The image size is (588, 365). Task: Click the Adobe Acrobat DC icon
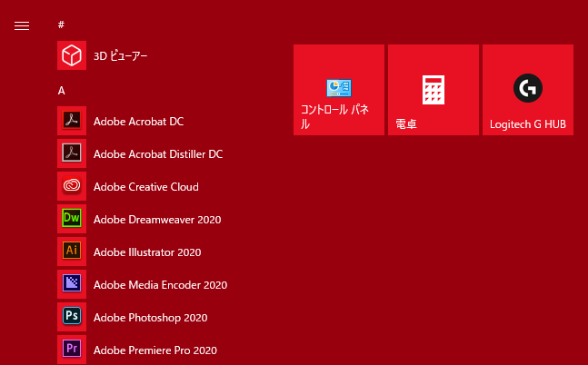72,121
